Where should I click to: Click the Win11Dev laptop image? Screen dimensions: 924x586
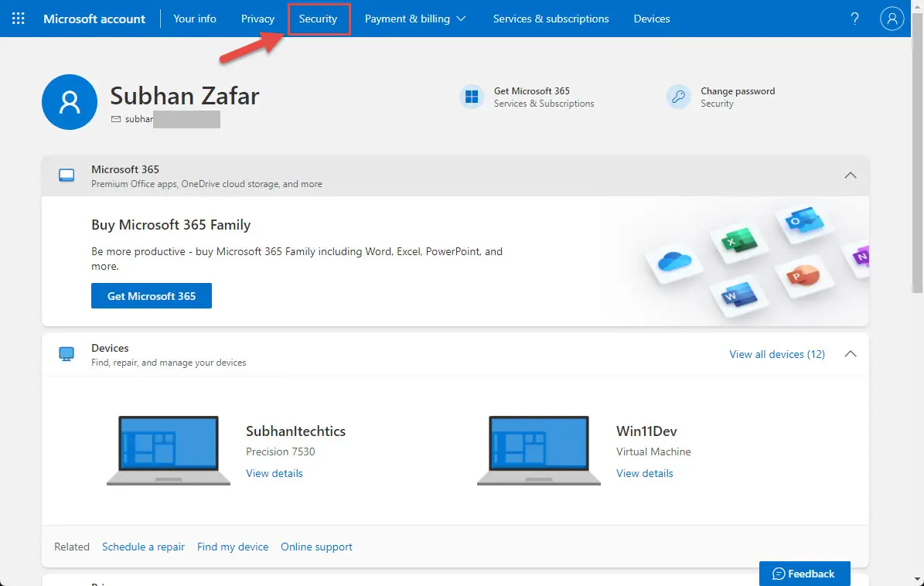pyautogui.click(x=539, y=451)
